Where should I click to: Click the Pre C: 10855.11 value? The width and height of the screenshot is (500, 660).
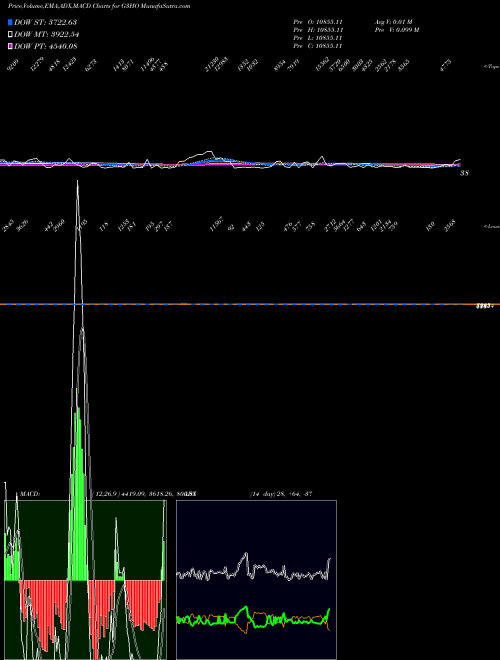318,46
